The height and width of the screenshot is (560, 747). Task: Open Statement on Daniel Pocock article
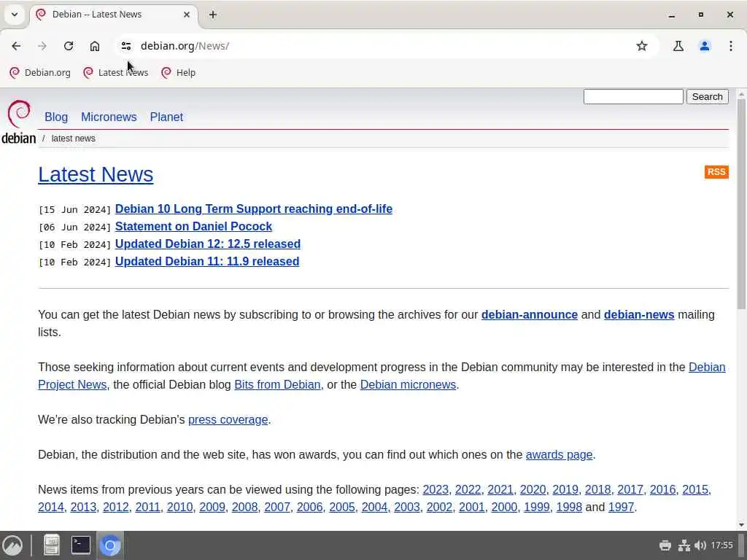193,226
